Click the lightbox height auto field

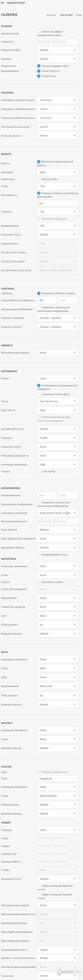click(68, 300)
